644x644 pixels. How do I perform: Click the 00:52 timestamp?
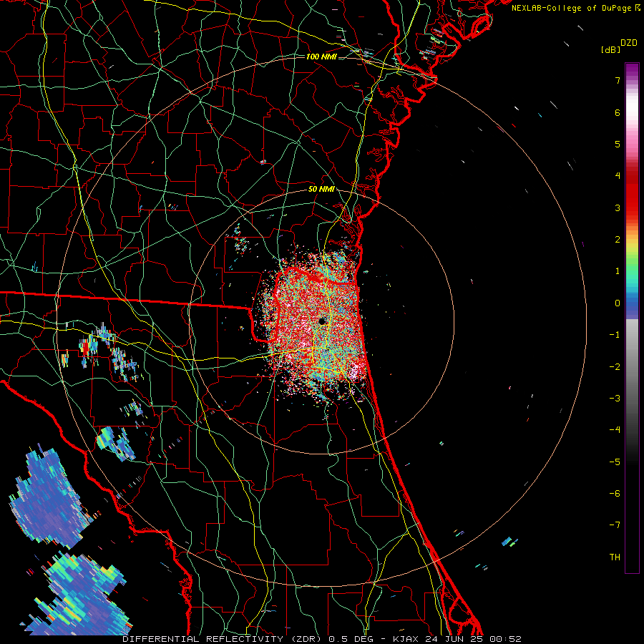pyautogui.click(x=506, y=639)
